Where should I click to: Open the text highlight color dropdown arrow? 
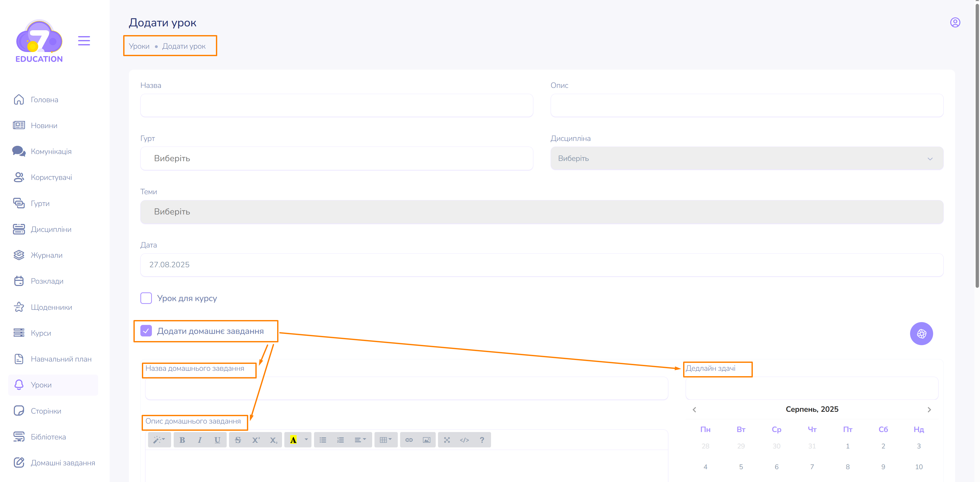[x=306, y=440]
